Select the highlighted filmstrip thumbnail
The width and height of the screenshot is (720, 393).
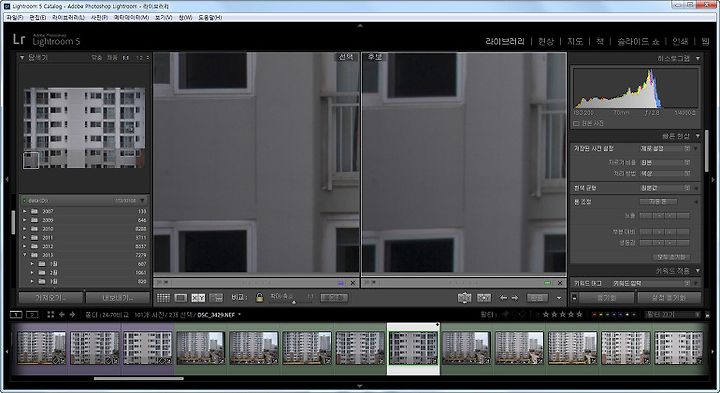(413, 348)
